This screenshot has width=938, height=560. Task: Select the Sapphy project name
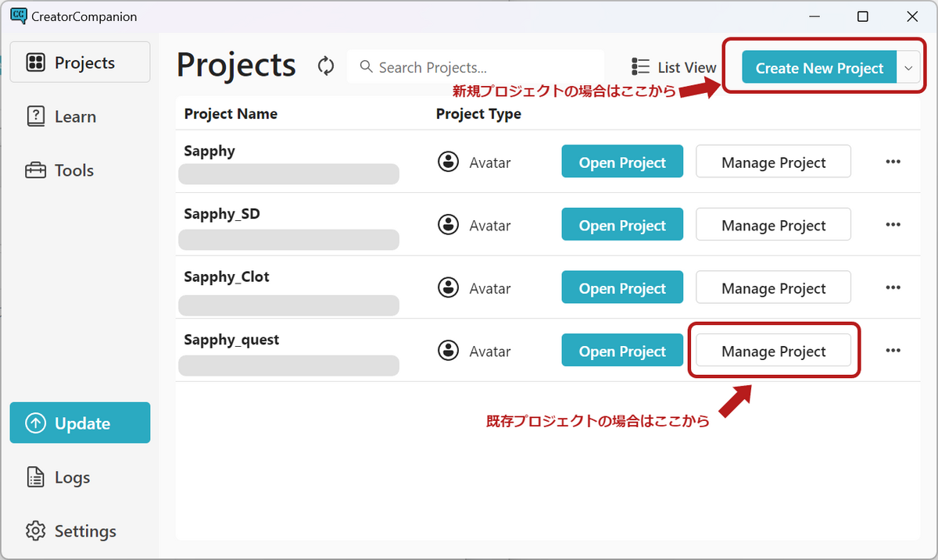pos(209,151)
